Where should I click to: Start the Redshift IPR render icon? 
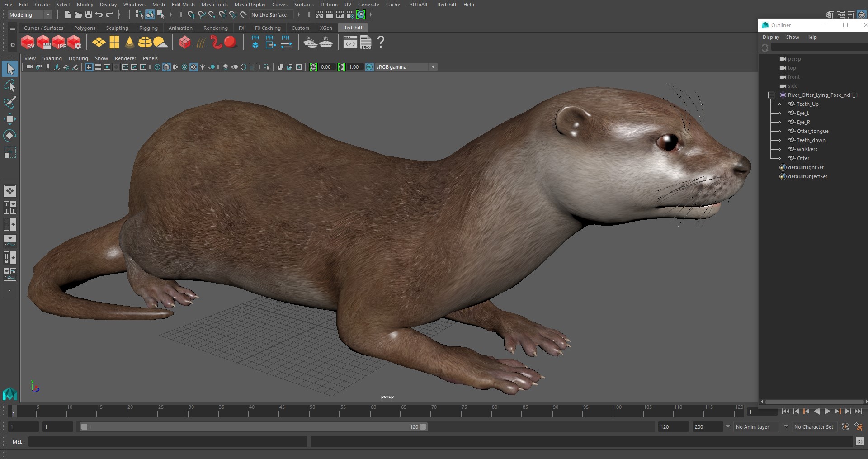tap(59, 43)
